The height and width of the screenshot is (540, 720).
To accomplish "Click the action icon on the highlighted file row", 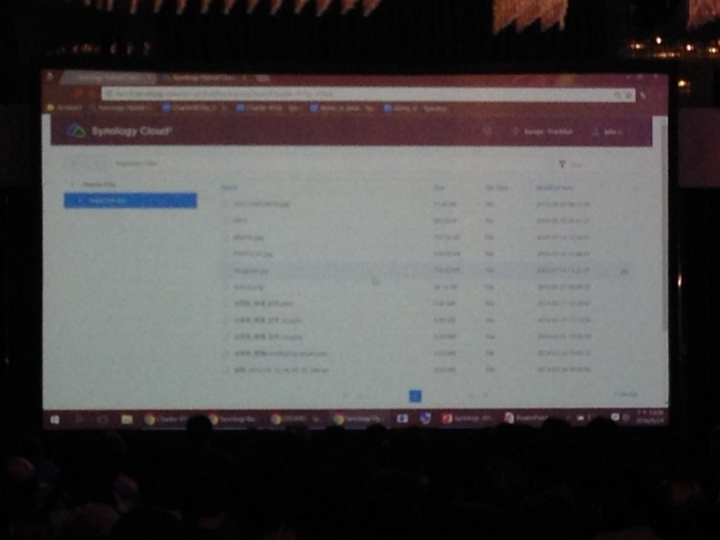I will tap(624, 271).
